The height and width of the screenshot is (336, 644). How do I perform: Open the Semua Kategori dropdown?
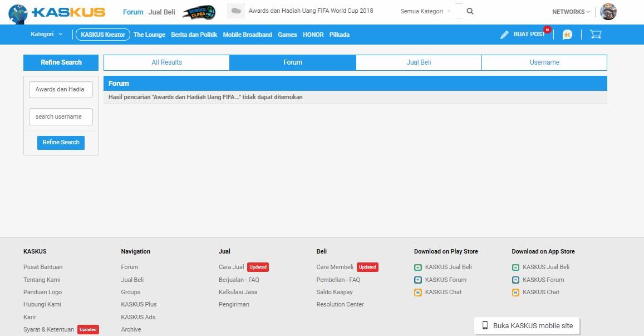click(x=425, y=12)
